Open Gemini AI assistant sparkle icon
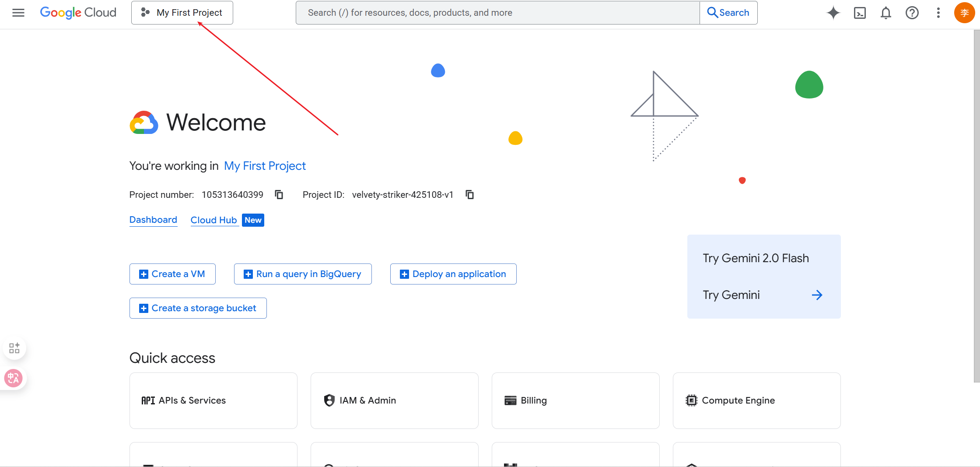Screen dimensions: 980x467 click(x=833, y=13)
